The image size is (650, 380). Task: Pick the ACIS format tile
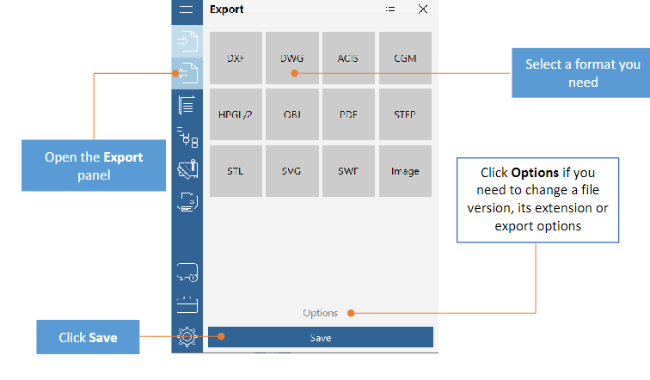coord(349,58)
